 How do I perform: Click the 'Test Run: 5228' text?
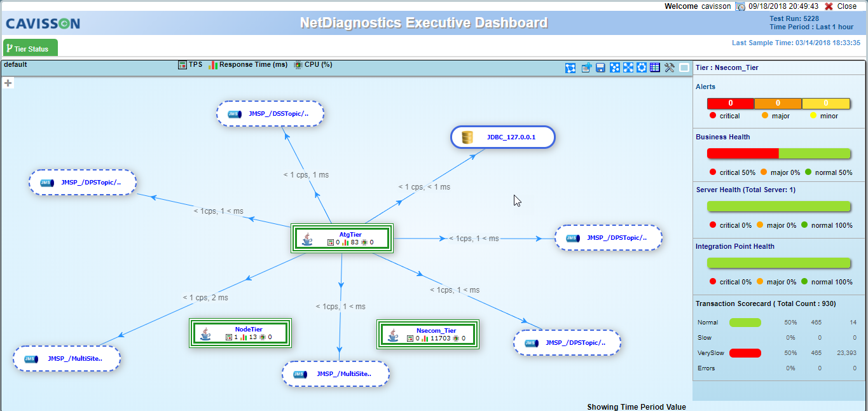click(794, 18)
